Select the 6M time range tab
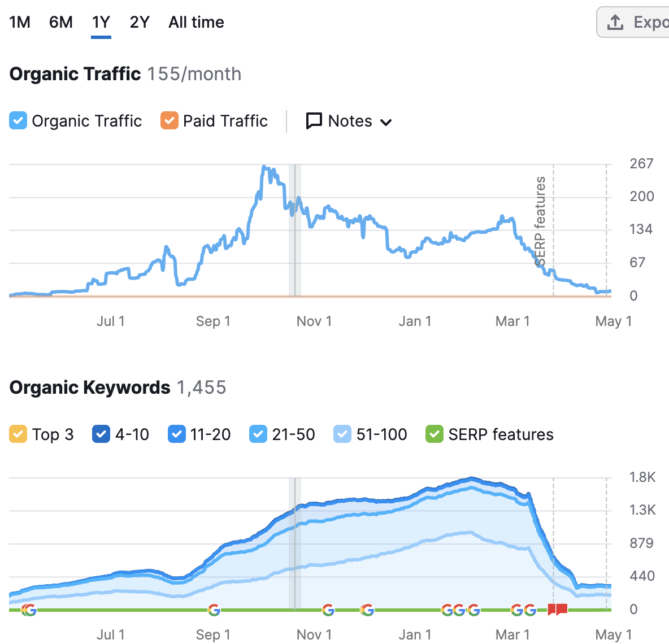The image size is (669, 644). (x=60, y=23)
